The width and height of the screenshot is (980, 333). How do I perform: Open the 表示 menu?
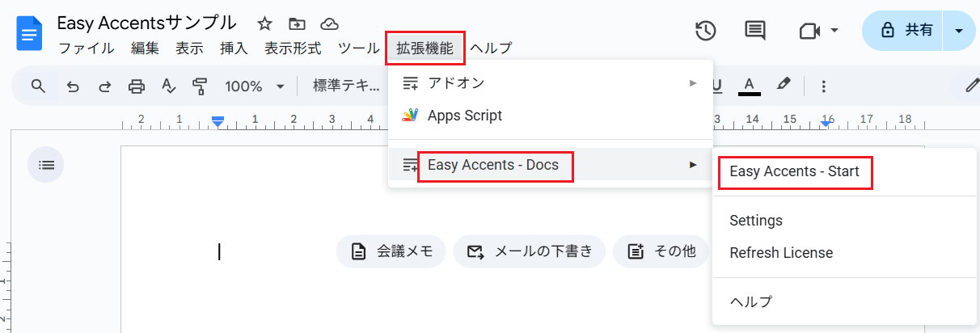point(190,48)
